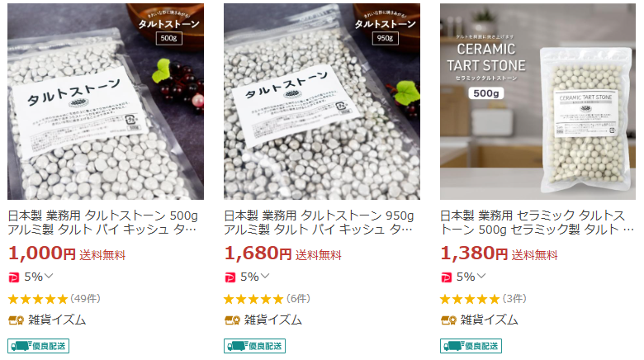
Task: Open the セラミック タルトストーン 500g title link
Action: coord(537,222)
